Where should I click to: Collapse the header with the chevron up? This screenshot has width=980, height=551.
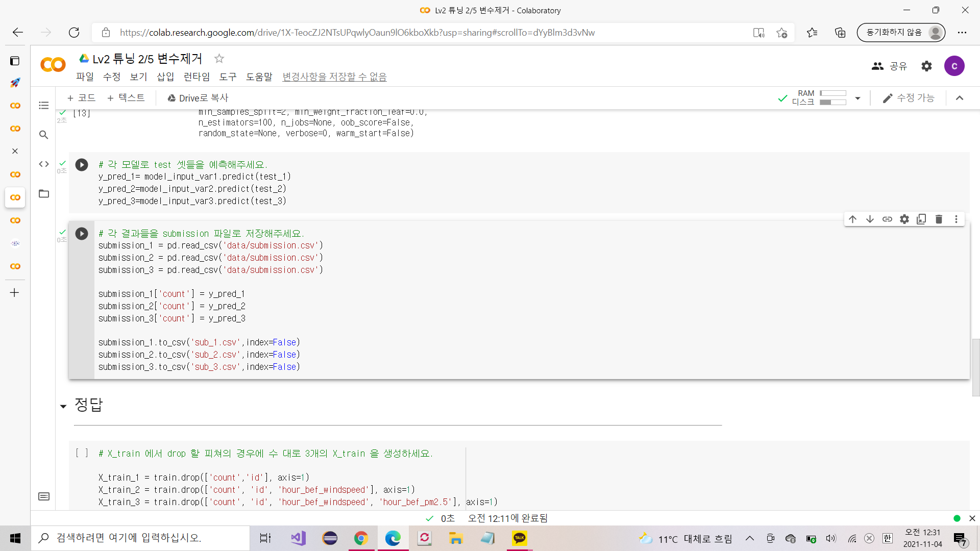pyautogui.click(x=960, y=98)
